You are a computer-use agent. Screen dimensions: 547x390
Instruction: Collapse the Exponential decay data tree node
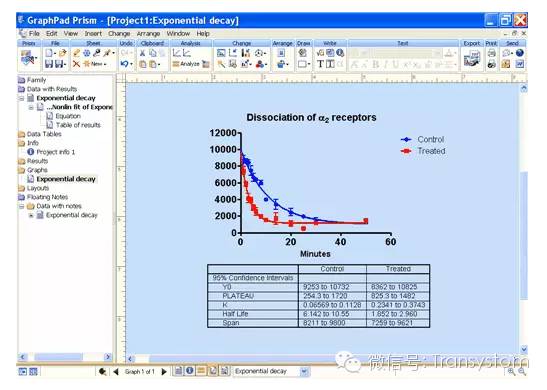click(22, 98)
